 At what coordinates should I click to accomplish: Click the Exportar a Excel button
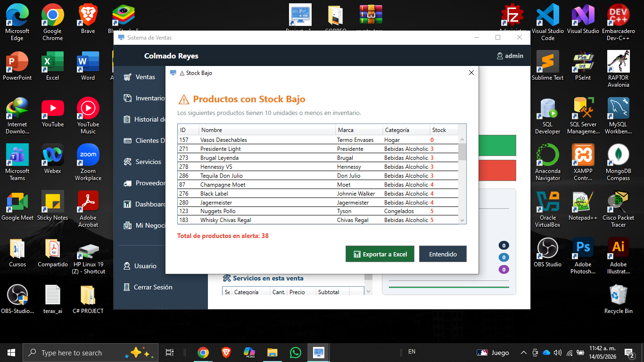(x=380, y=254)
